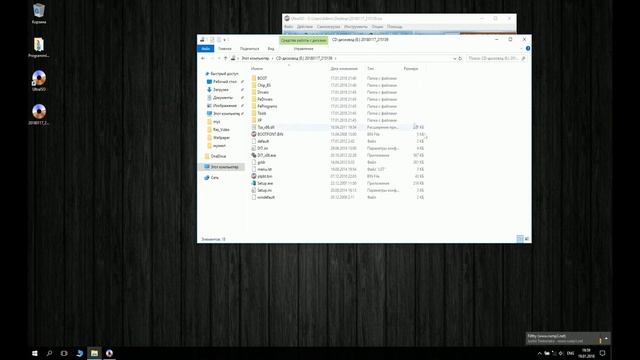Open the 20180117 ISO file on desktop

coord(39,114)
